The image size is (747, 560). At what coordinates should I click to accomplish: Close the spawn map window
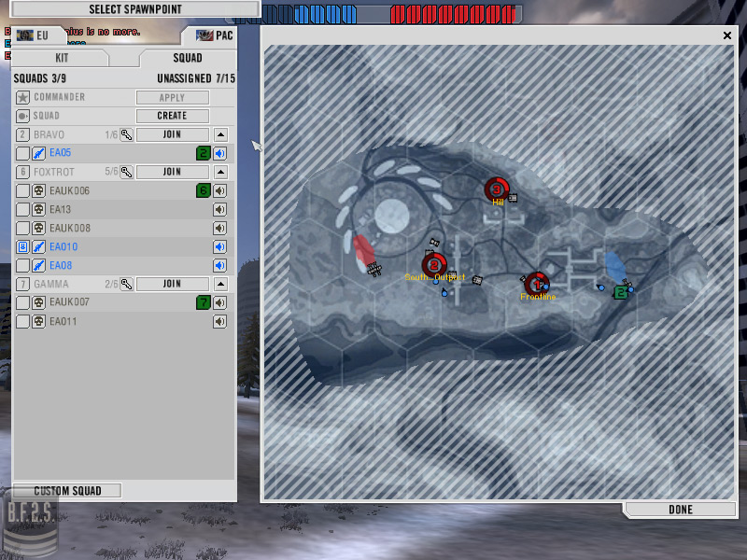click(727, 35)
